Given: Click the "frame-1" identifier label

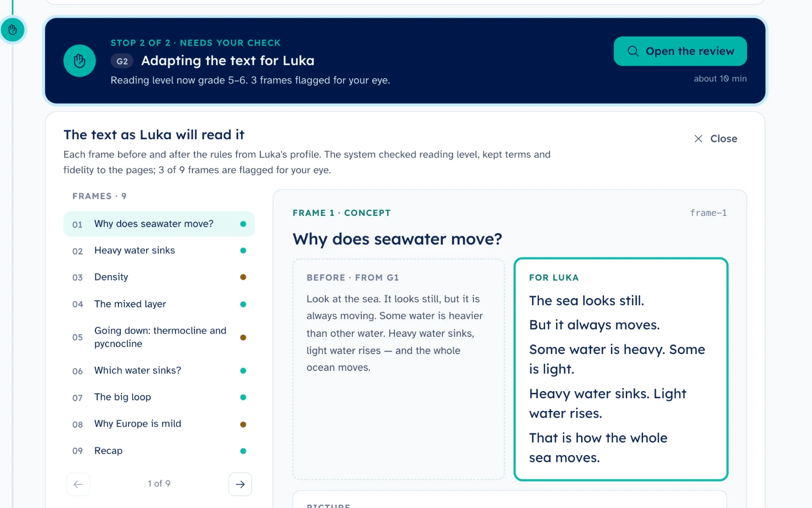Looking at the screenshot, I should click(708, 213).
